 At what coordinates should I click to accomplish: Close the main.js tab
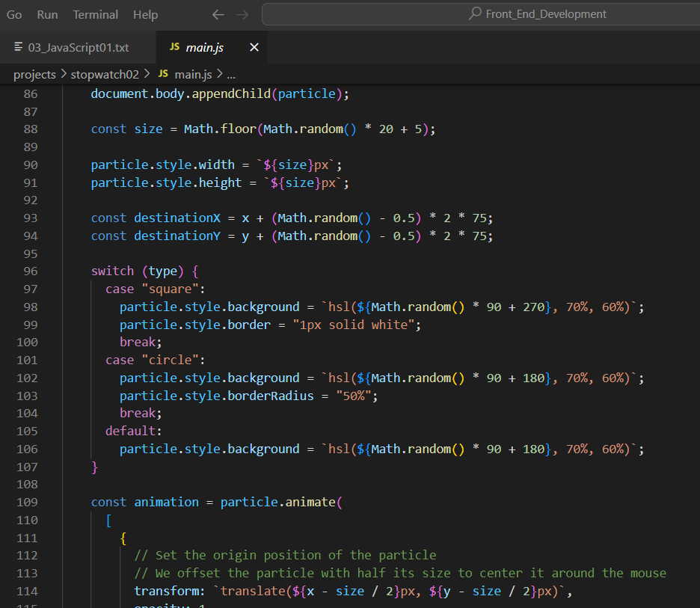(x=254, y=47)
